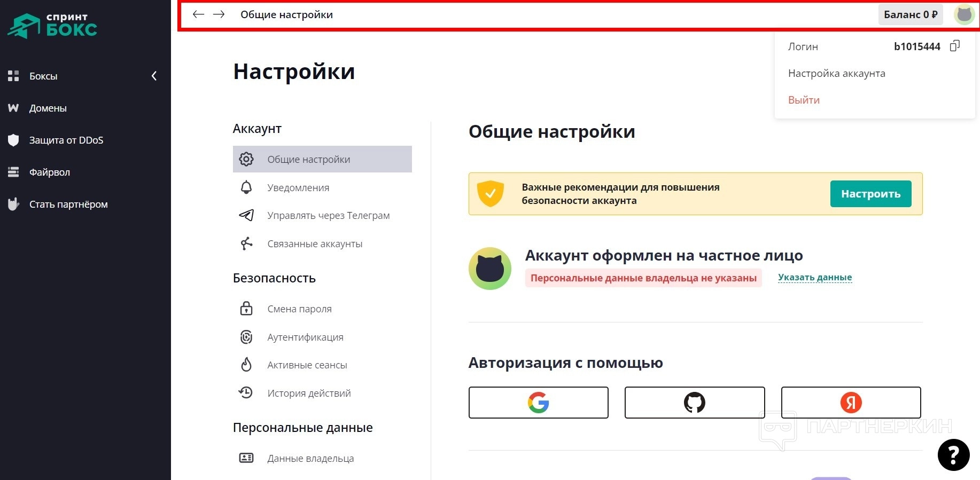Open Защита от DDoS section
The height and width of the screenshot is (480, 980).
click(66, 140)
